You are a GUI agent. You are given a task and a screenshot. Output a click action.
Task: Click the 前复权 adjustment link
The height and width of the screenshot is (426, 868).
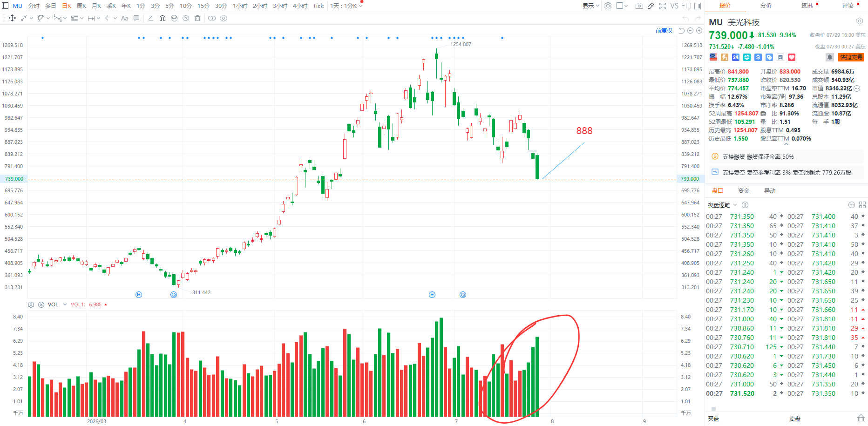coord(664,31)
